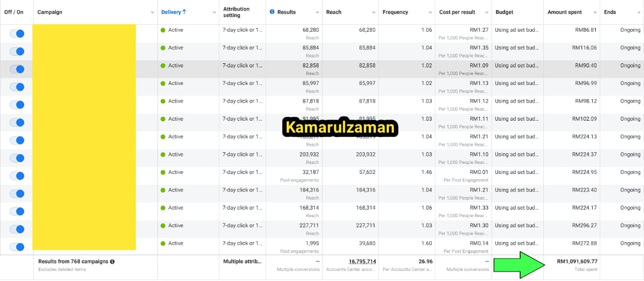Click the Budget column header
Viewport: 644px width, 281px height.
click(505, 12)
